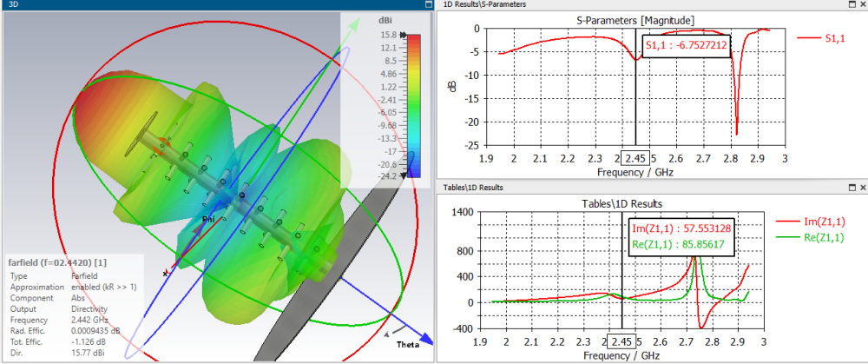
Task: Click the Tables\1D Results panel title bar
Action: (654, 188)
